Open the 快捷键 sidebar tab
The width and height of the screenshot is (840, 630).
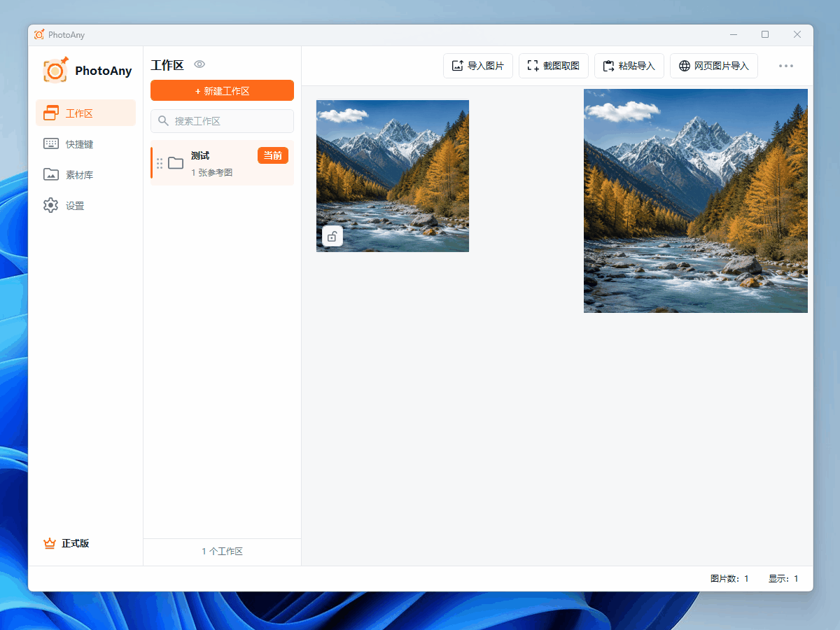click(x=85, y=143)
